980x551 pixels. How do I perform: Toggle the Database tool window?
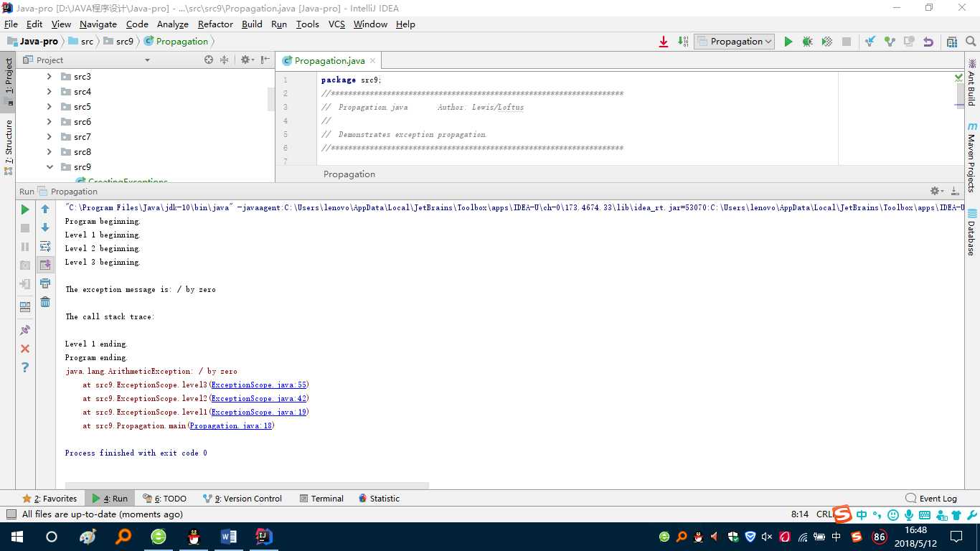[x=972, y=232]
